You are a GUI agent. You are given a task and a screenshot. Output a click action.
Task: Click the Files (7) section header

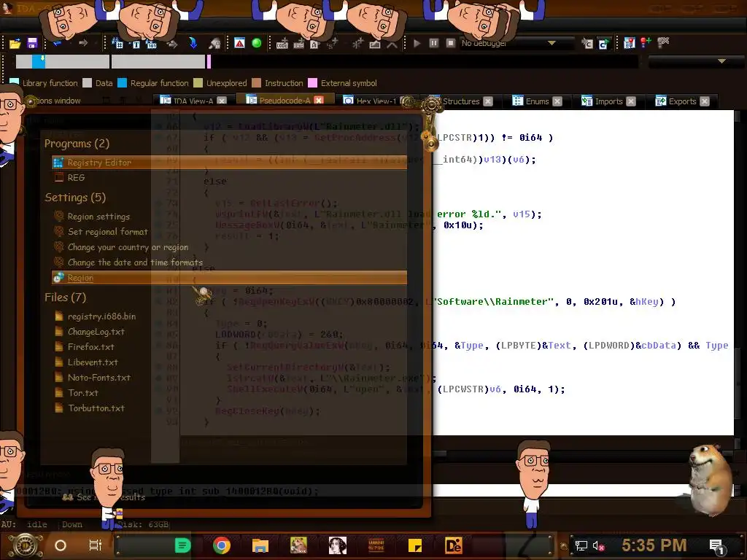[65, 297]
